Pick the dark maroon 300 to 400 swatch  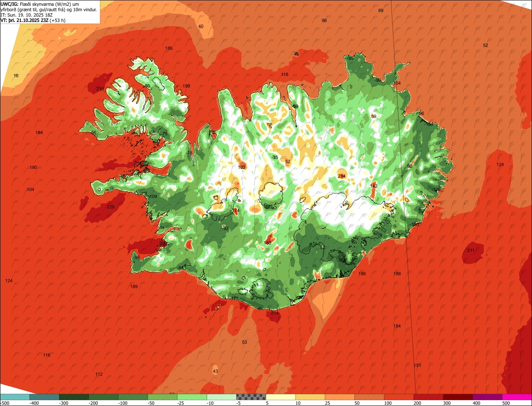[458, 396]
